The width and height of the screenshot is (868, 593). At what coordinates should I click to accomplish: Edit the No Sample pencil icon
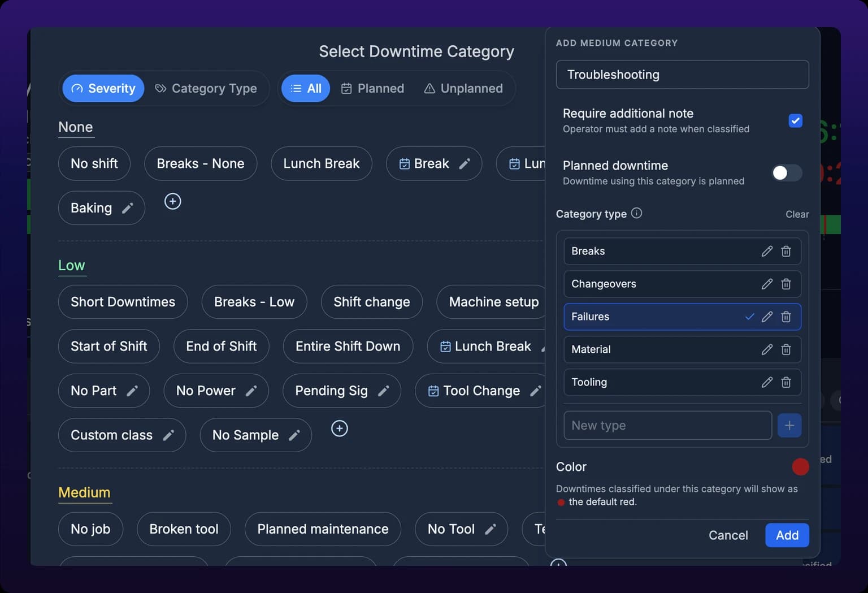(x=294, y=435)
